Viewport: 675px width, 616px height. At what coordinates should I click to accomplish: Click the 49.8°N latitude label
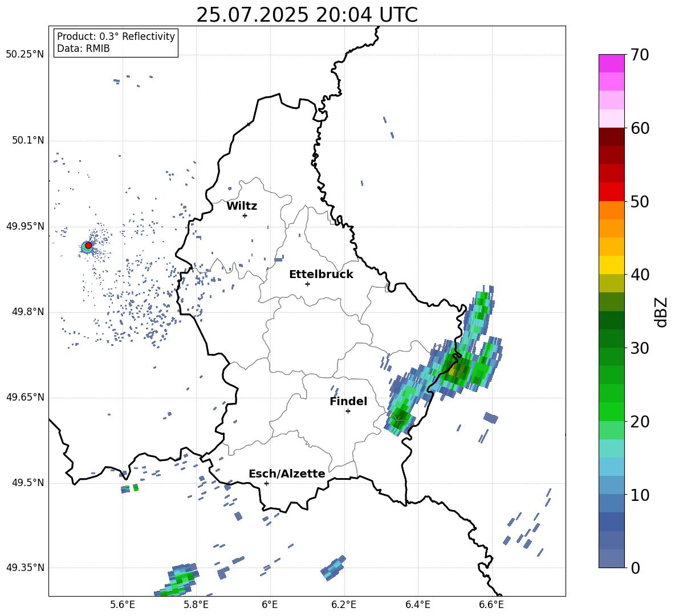click(x=27, y=312)
